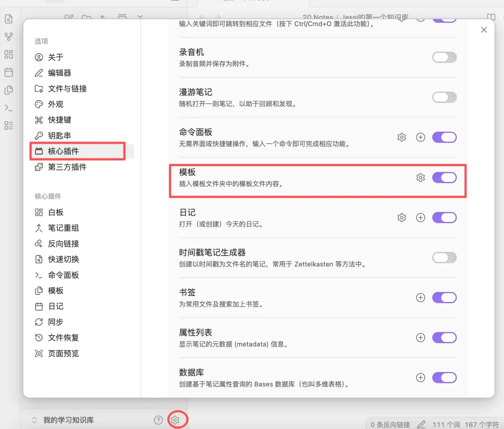Close the settings dialog
Screen dimensions: 504x429
(x=484, y=30)
